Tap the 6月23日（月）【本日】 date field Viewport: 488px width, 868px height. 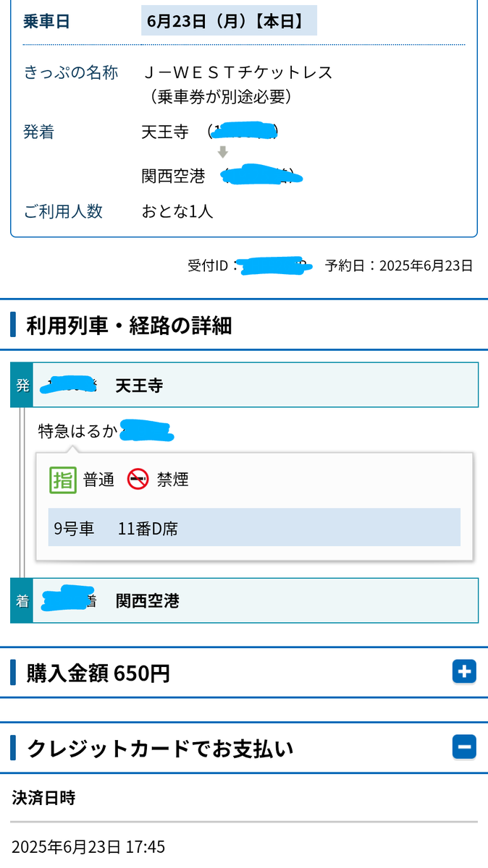pyautogui.click(x=229, y=21)
